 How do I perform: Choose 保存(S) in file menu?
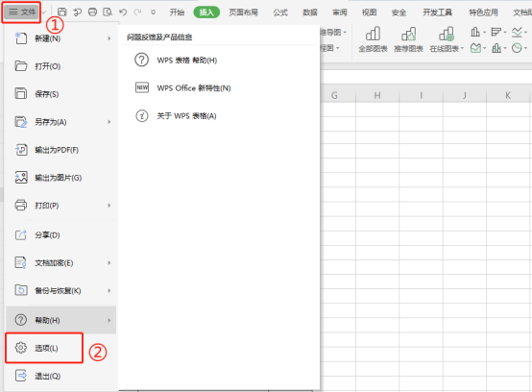[x=61, y=94]
